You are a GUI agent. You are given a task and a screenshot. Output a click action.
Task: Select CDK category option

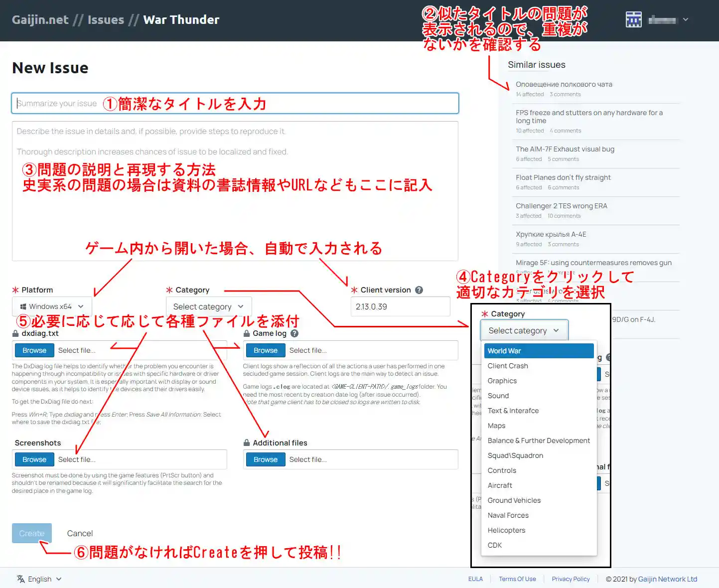[x=539, y=545]
